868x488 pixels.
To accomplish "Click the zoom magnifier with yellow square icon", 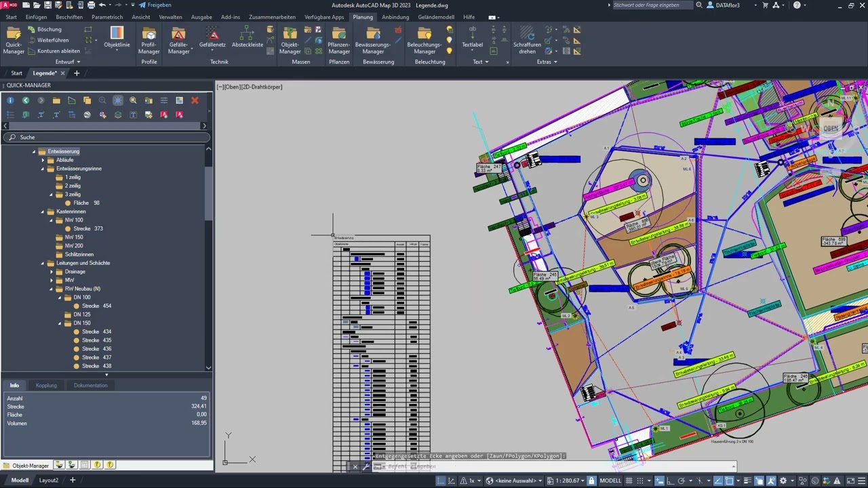I will [x=133, y=100].
